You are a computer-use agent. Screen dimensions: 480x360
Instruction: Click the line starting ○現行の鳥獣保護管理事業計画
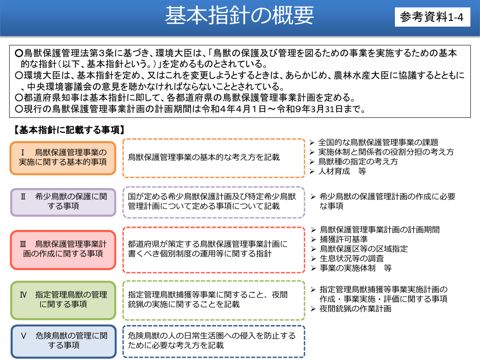pyautogui.click(x=190, y=109)
